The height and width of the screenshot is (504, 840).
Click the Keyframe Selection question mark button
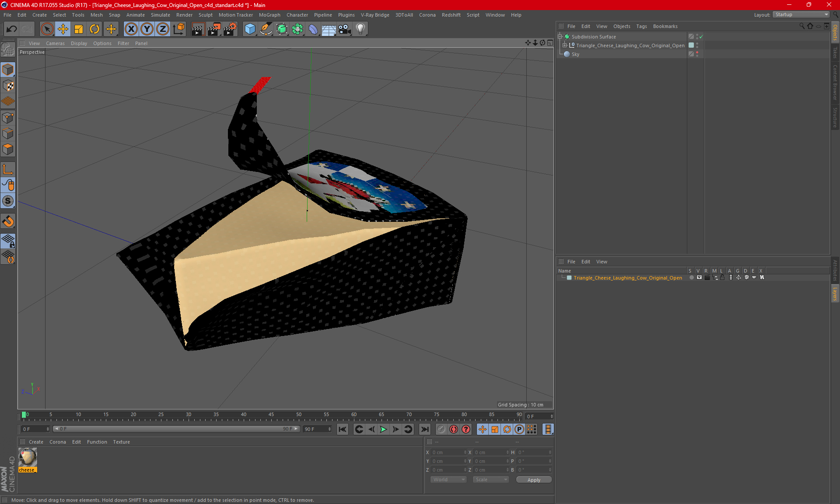pos(466,429)
